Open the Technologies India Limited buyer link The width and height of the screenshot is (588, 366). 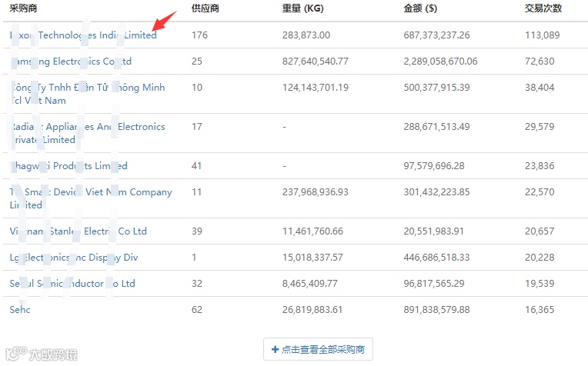83,35
